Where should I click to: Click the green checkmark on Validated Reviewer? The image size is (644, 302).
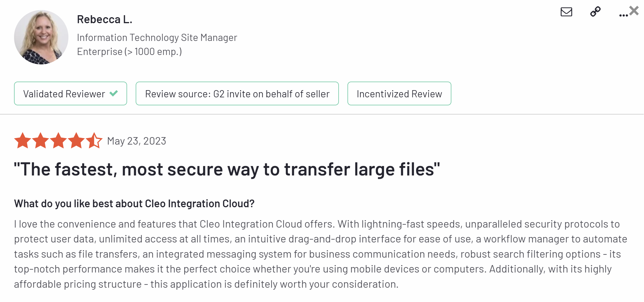[114, 93]
